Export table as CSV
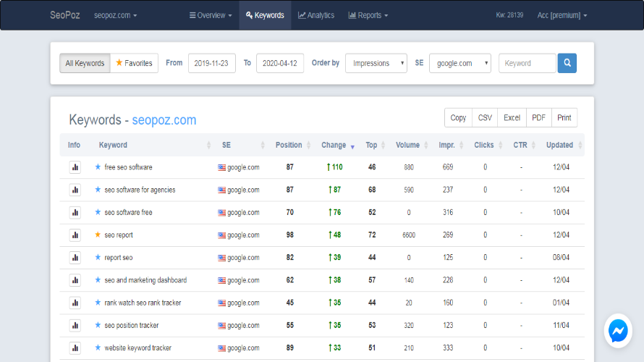The height and width of the screenshot is (362, 644). 485,117
